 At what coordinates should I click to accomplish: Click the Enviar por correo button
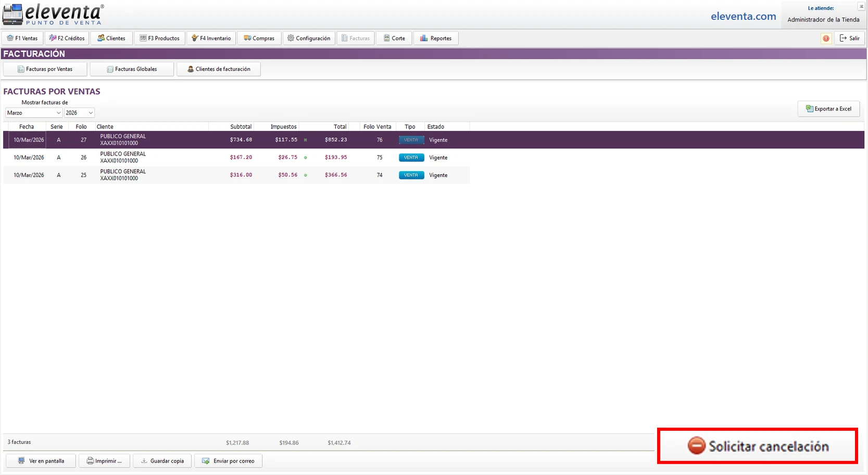pos(229,461)
